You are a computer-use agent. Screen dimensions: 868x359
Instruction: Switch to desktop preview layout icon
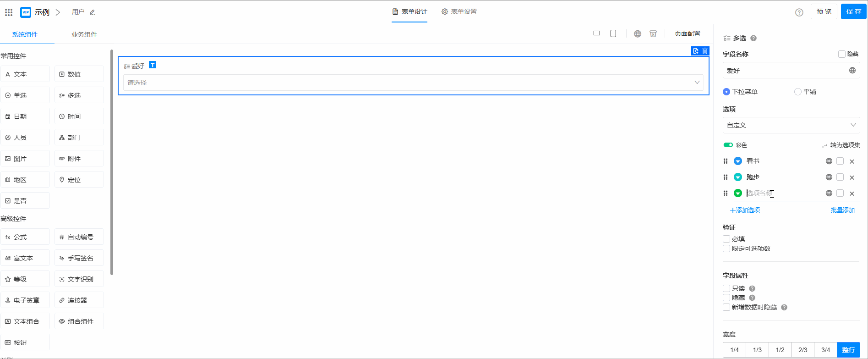coord(597,33)
